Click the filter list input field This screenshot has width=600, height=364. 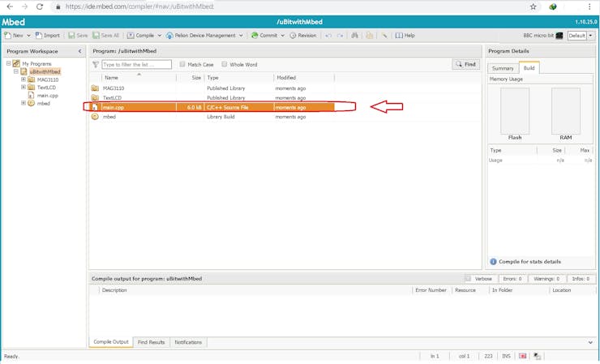(136, 64)
